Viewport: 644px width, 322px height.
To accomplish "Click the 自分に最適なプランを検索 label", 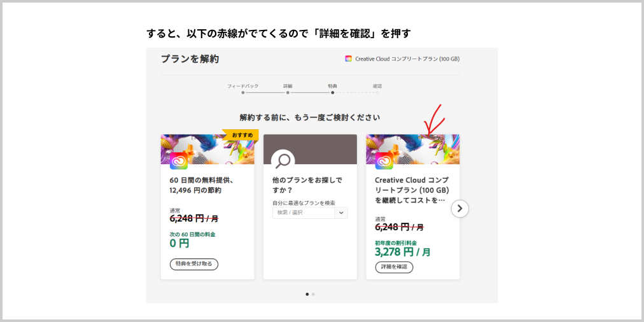I will coord(304,203).
